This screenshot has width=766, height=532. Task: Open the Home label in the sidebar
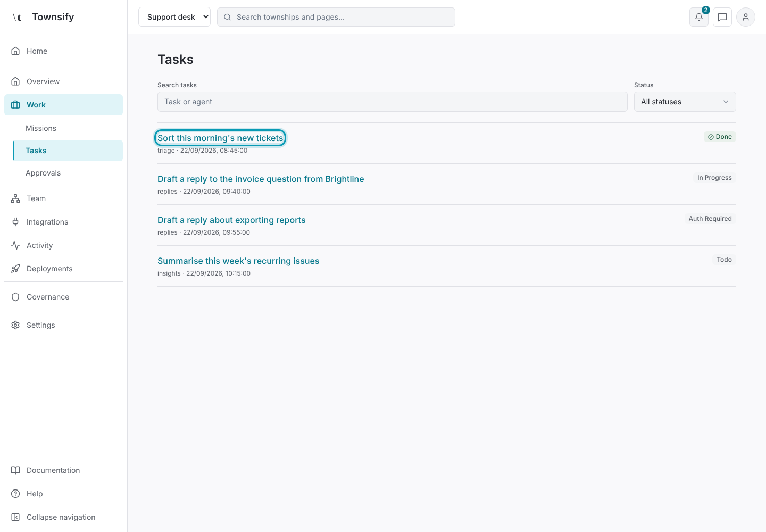(37, 51)
